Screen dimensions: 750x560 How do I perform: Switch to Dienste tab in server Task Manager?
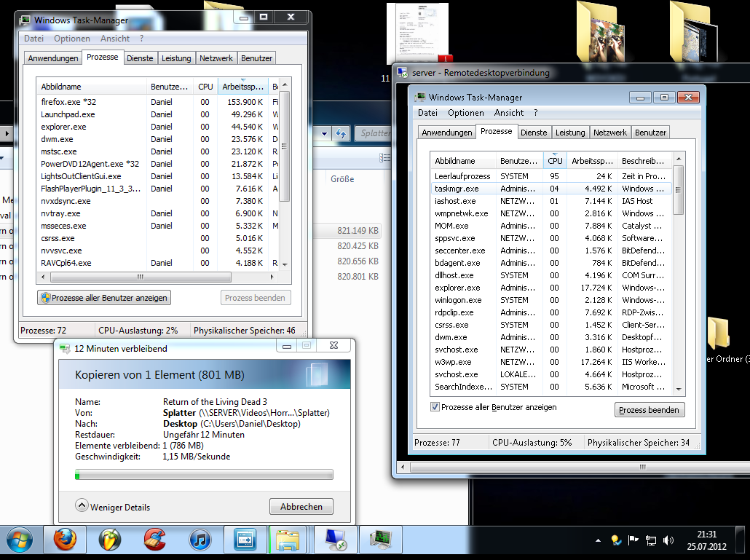pos(534,133)
